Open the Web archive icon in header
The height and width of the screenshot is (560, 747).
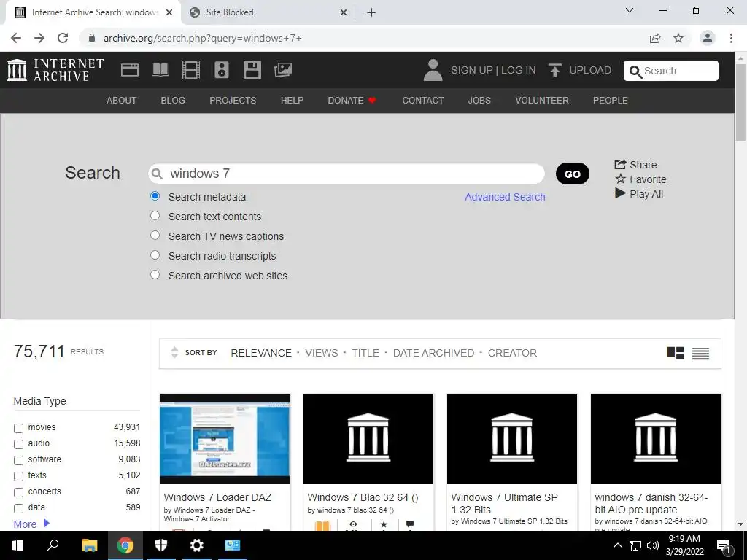(130, 70)
